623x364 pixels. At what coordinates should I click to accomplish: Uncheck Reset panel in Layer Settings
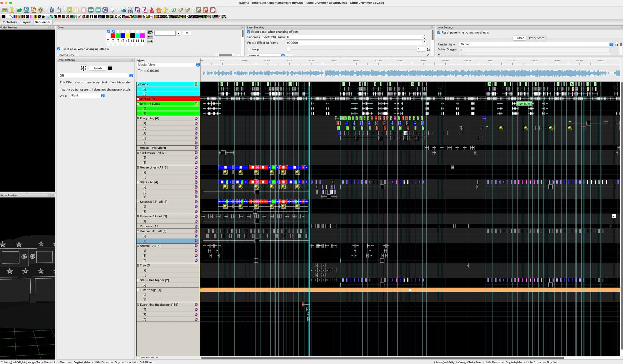(439, 32)
